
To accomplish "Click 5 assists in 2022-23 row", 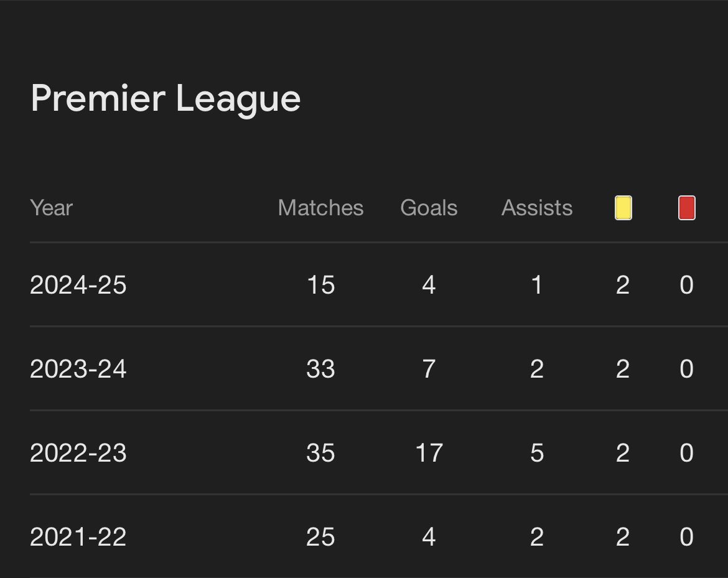I will 537,453.
